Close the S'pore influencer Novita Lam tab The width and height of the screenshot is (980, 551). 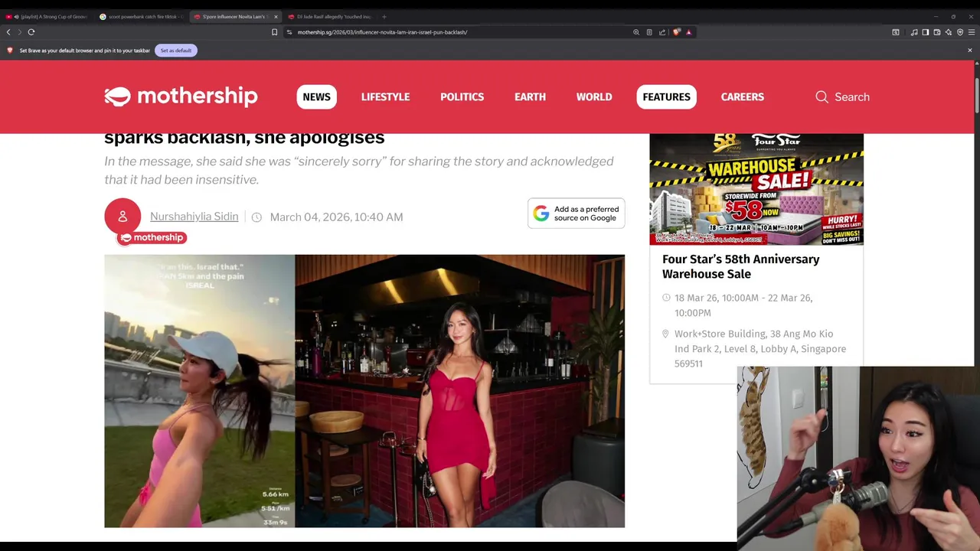(276, 16)
